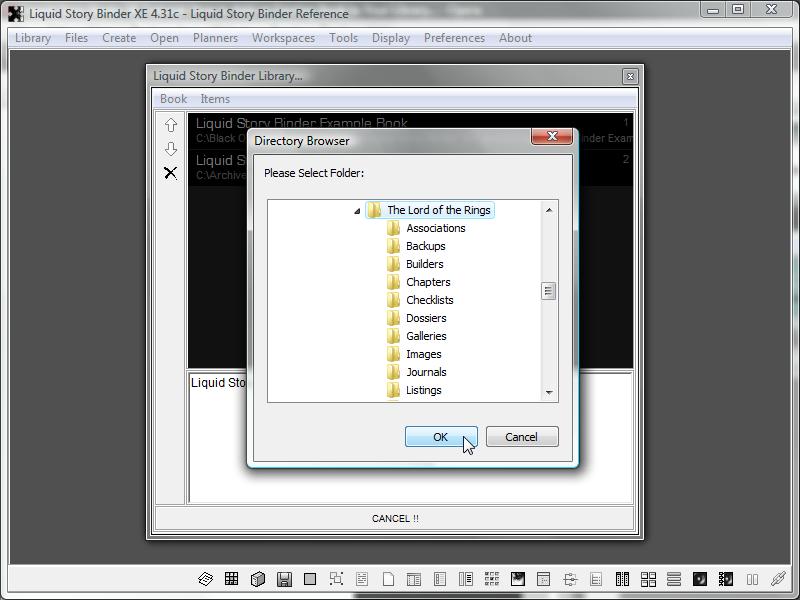800x600 pixels.
Task: Click the move-down arrow in Library panel
Action: (x=171, y=149)
